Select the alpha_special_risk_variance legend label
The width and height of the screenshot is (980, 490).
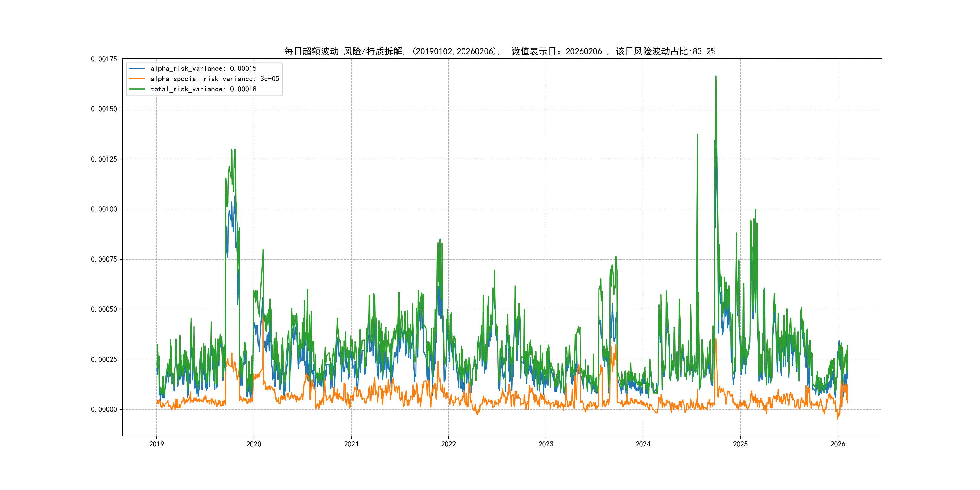coord(214,79)
